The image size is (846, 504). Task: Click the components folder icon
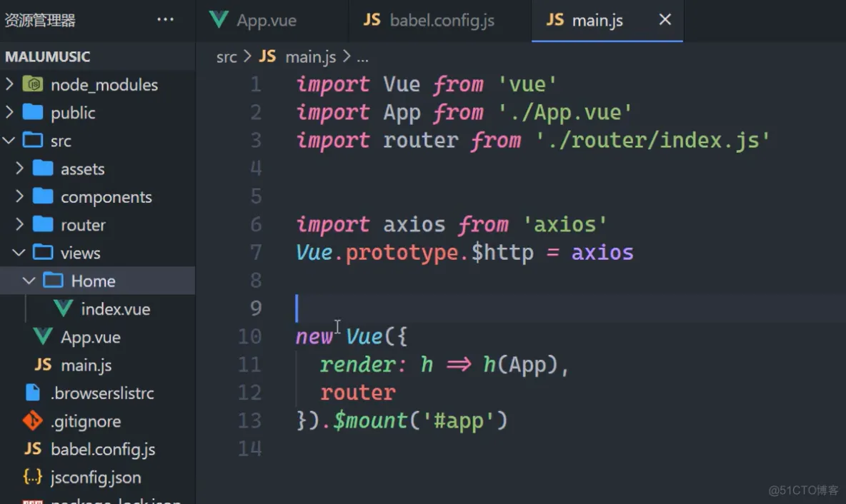[43, 196]
